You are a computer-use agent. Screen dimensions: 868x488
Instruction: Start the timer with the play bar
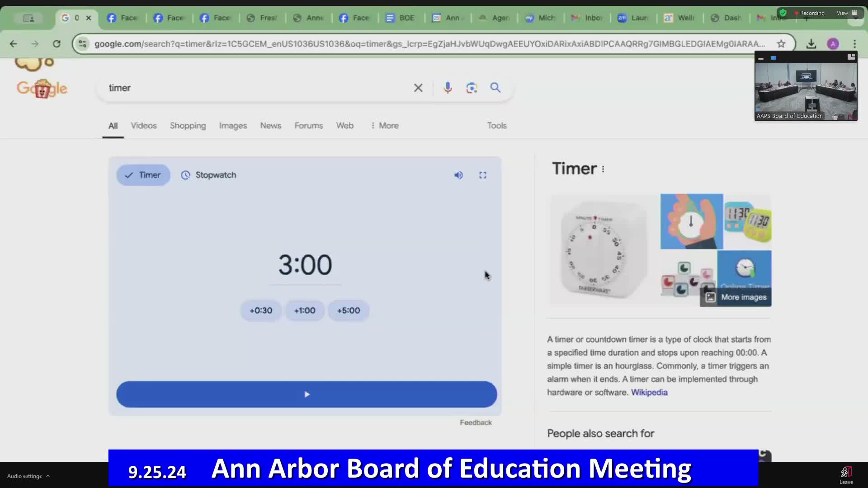pyautogui.click(x=307, y=394)
